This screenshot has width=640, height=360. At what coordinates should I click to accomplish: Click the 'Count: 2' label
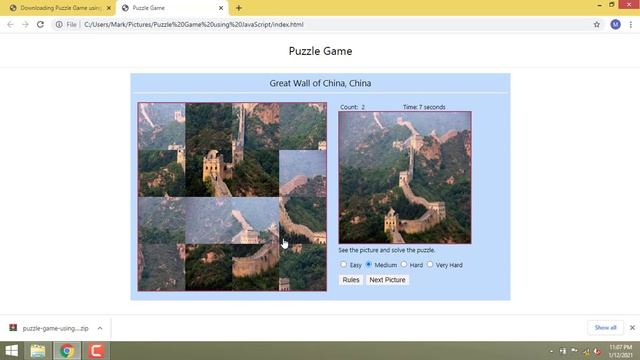point(352,107)
